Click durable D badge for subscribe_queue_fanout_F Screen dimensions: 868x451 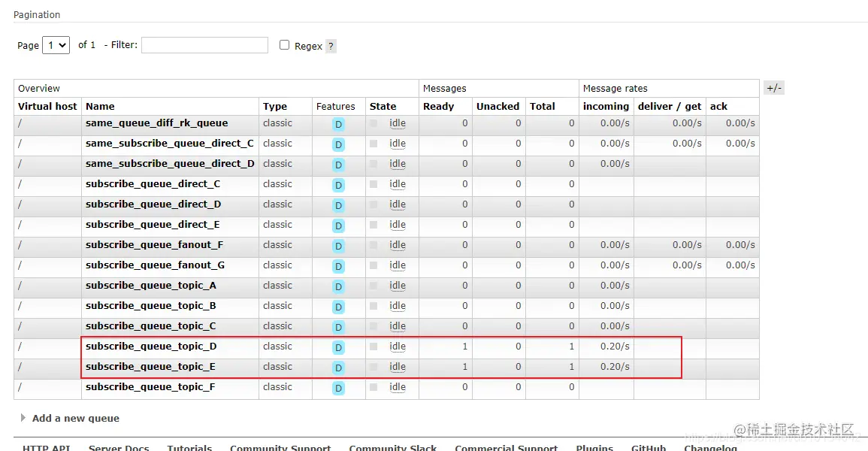(338, 247)
